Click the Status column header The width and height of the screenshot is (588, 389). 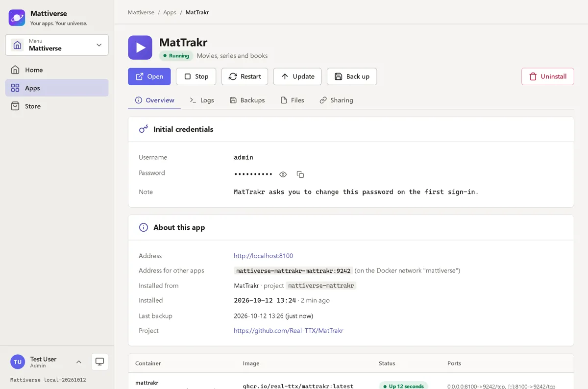tap(387, 364)
